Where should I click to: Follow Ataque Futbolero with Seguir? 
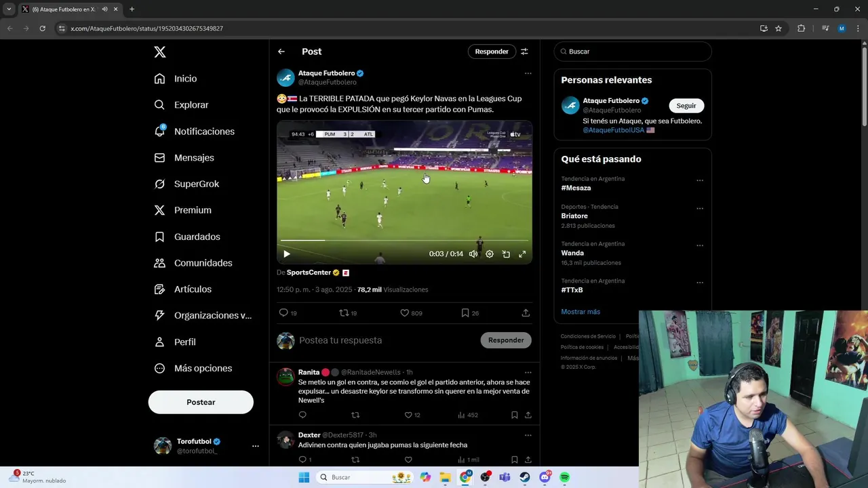tap(686, 106)
